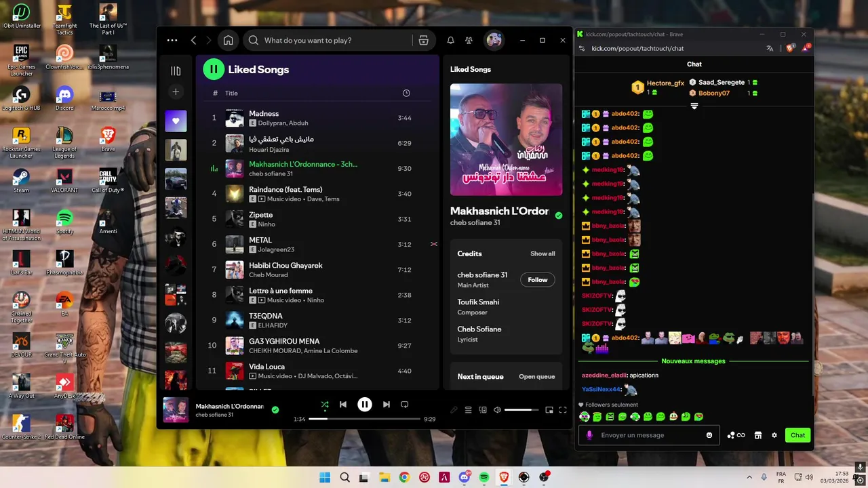Jump to Nouveaux messages in chat
Image resolution: width=868 pixels, height=488 pixels.
click(x=693, y=361)
